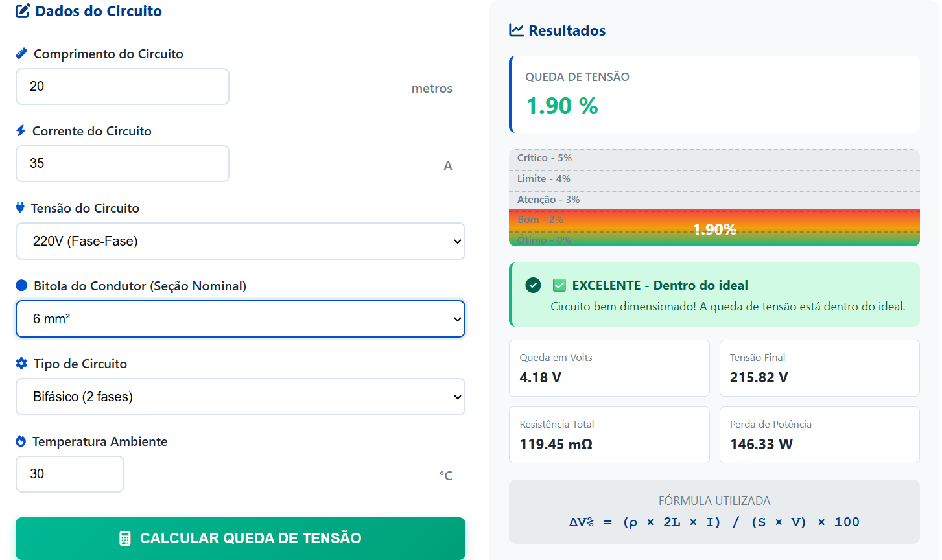Click the Queda em Volts result card
942x560 pixels.
click(609, 368)
